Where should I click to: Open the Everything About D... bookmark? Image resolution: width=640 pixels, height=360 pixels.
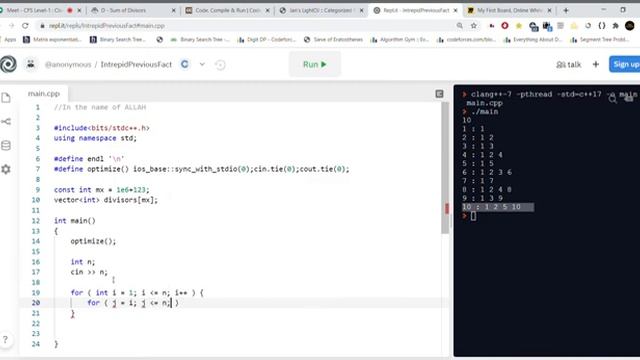(x=533, y=40)
